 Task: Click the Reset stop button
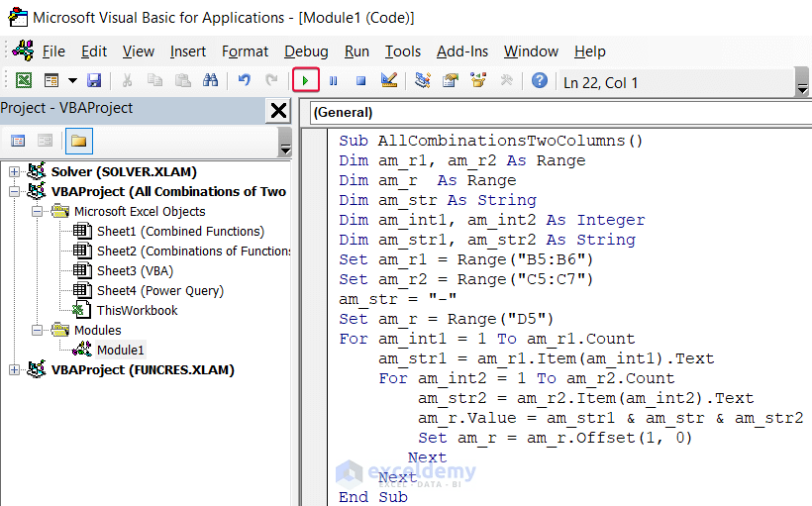361,80
